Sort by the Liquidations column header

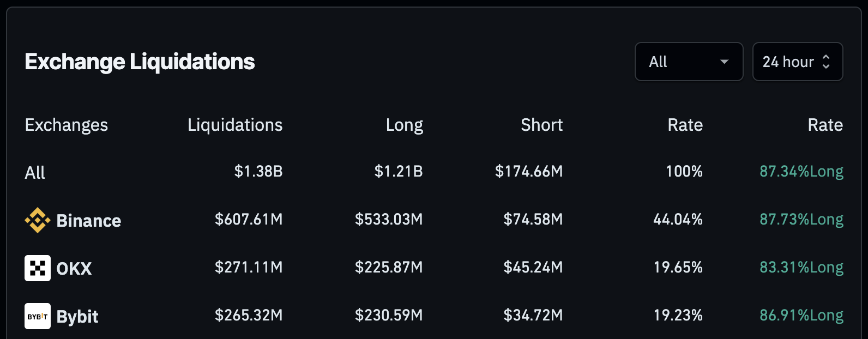point(235,125)
